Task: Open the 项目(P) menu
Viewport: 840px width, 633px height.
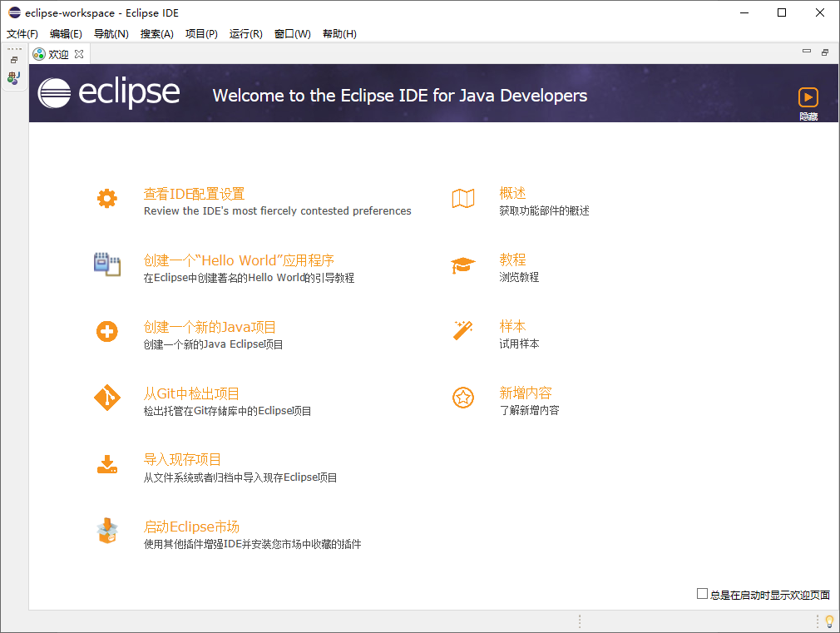Action: point(201,34)
